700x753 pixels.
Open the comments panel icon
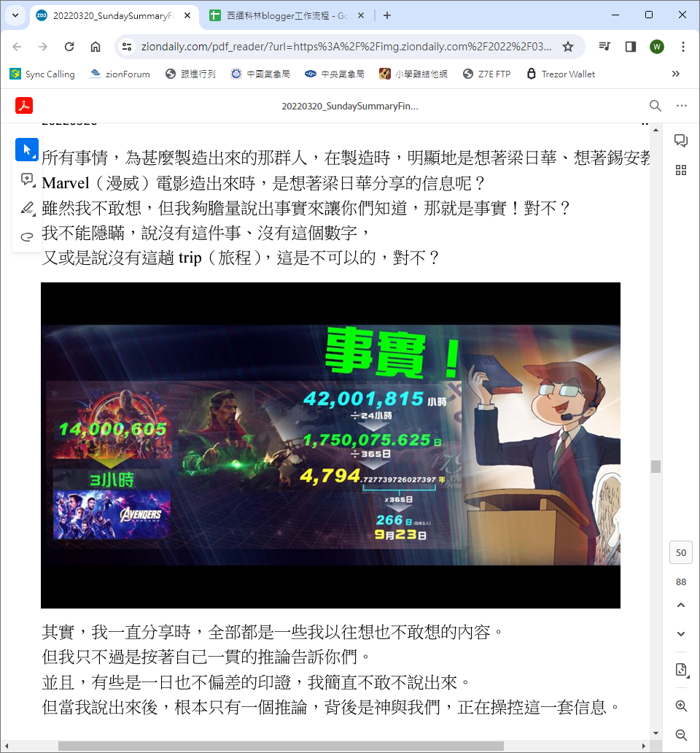coord(681,140)
